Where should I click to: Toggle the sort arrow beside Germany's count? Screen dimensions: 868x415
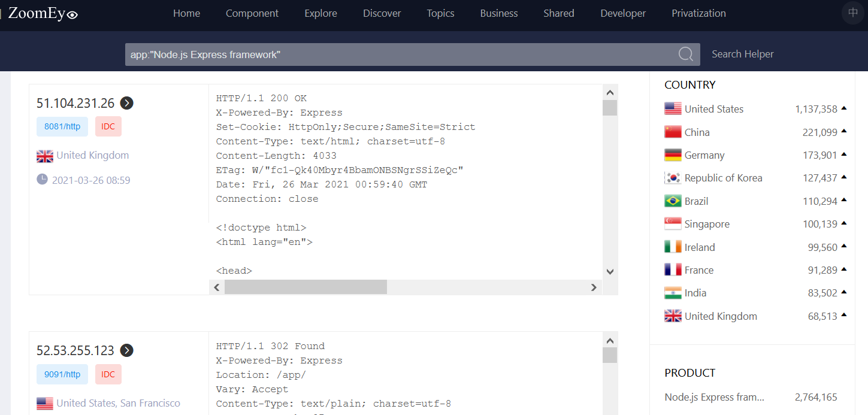pos(845,155)
